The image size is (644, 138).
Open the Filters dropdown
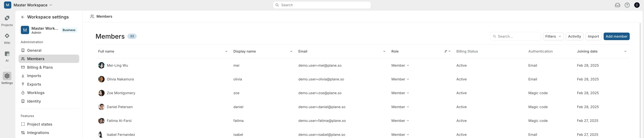[x=553, y=36]
